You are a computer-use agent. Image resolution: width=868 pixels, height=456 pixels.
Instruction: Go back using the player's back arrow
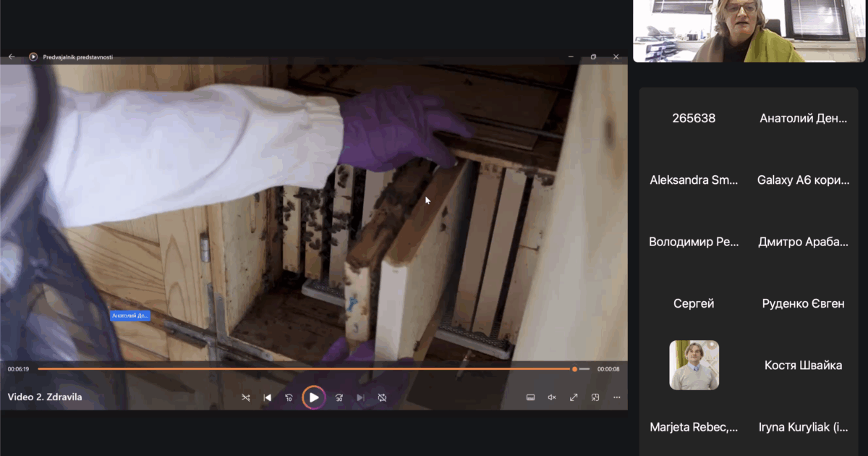click(x=12, y=56)
